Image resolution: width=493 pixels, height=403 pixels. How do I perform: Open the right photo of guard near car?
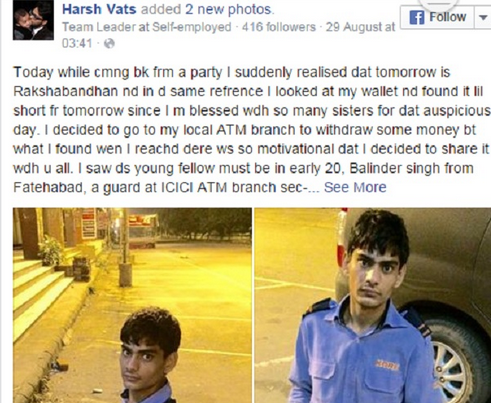click(373, 305)
